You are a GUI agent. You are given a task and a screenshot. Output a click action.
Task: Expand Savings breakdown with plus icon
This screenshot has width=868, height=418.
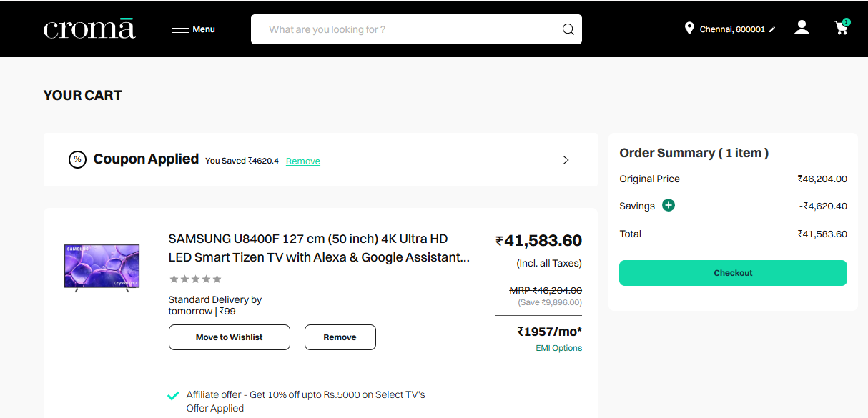click(669, 206)
